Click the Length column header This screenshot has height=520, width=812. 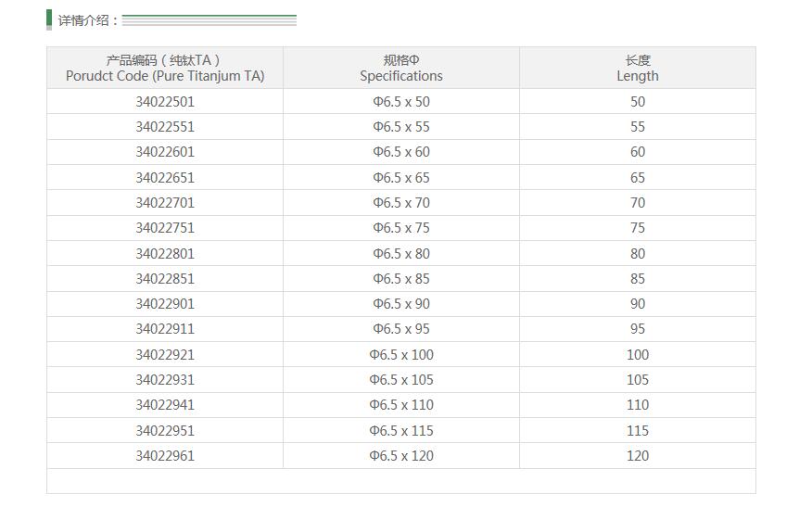tap(638, 68)
